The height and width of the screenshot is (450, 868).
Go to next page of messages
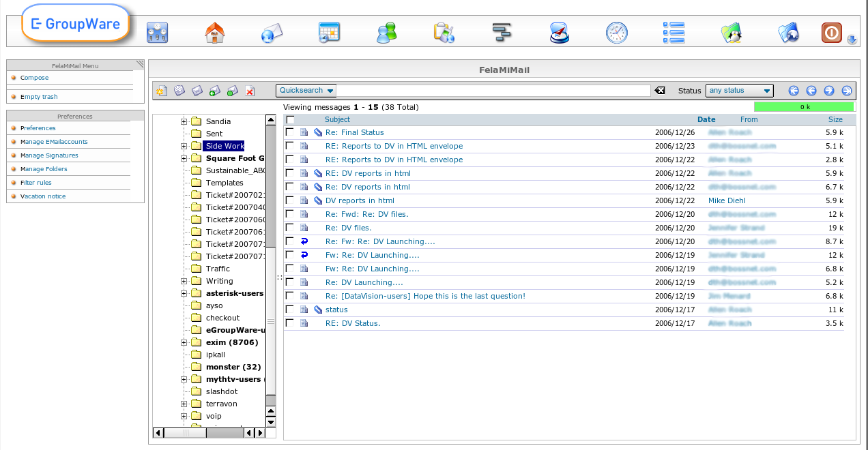829,91
